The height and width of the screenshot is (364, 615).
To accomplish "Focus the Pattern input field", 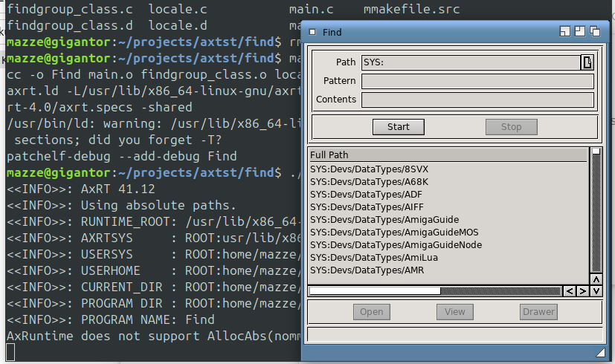I will (477, 81).
